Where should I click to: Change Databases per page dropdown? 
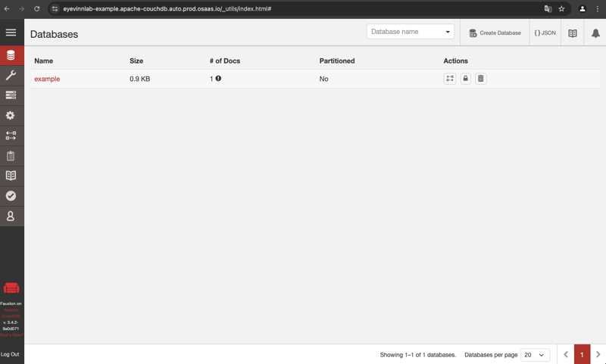click(x=536, y=355)
